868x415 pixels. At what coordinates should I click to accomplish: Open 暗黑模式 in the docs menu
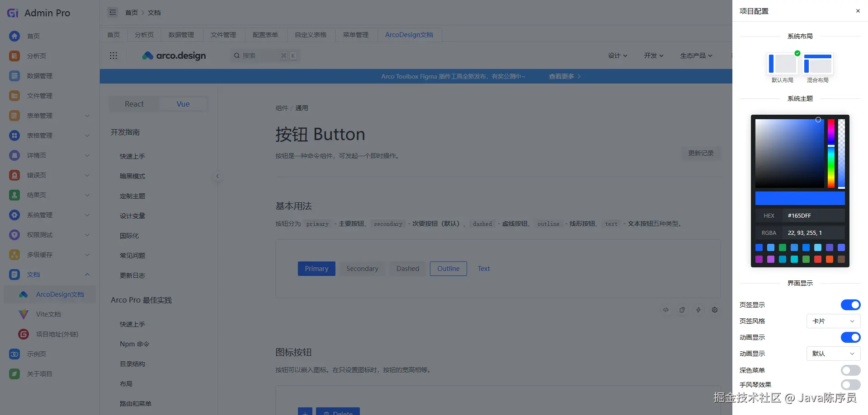coord(132,176)
